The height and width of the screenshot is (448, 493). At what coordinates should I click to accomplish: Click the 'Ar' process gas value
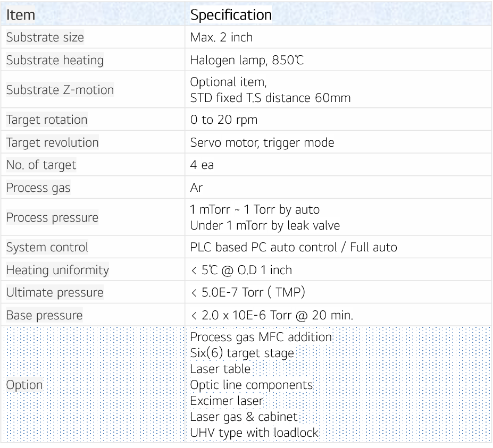click(x=196, y=188)
